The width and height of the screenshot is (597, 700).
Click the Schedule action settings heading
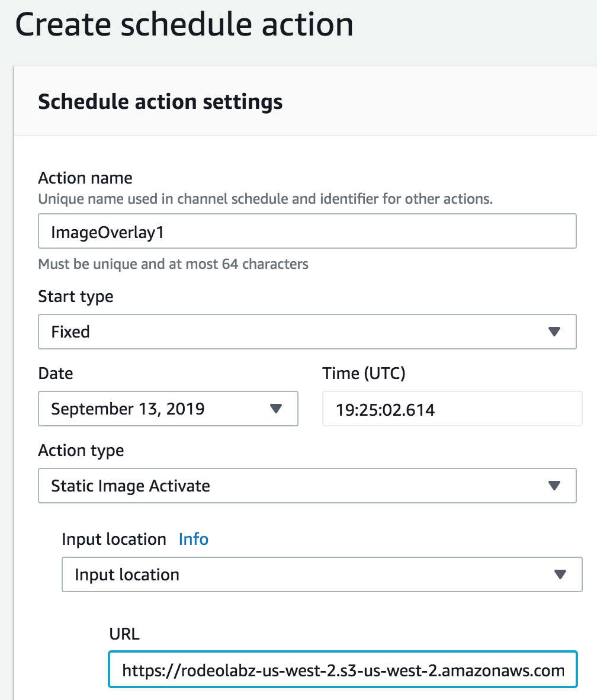pos(161,102)
